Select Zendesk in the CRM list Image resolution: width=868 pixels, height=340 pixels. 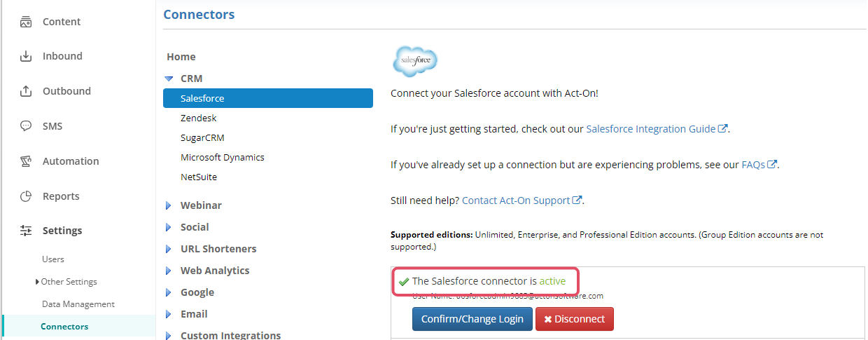click(x=199, y=118)
